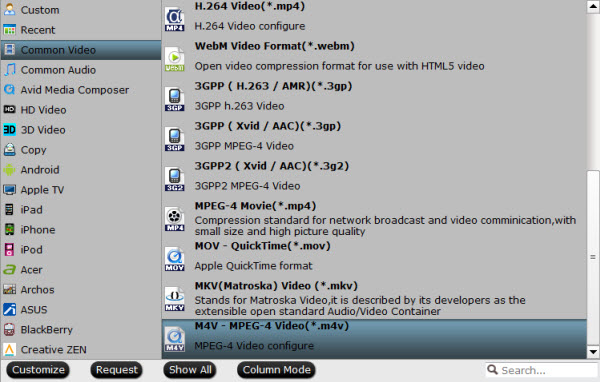The width and height of the screenshot is (600, 382).
Task: Select the BlackBerry label
Action: pos(47,330)
